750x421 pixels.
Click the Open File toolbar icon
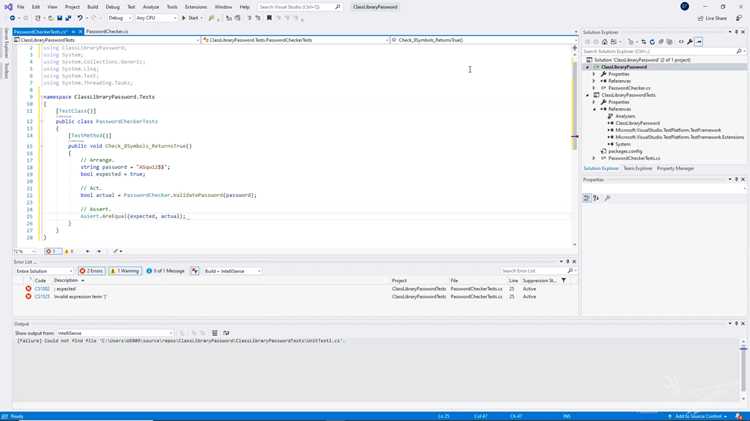point(51,18)
